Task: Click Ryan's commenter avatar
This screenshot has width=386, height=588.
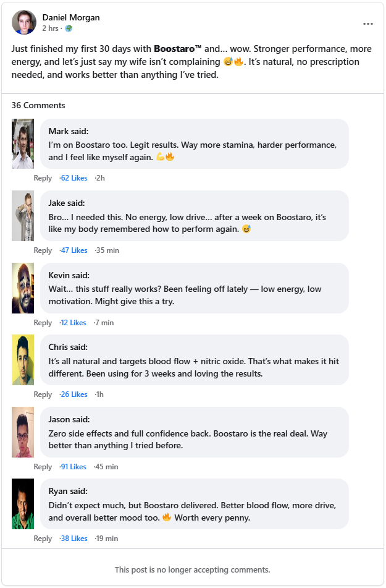Action: pyautogui.click(x=23, y=504)
